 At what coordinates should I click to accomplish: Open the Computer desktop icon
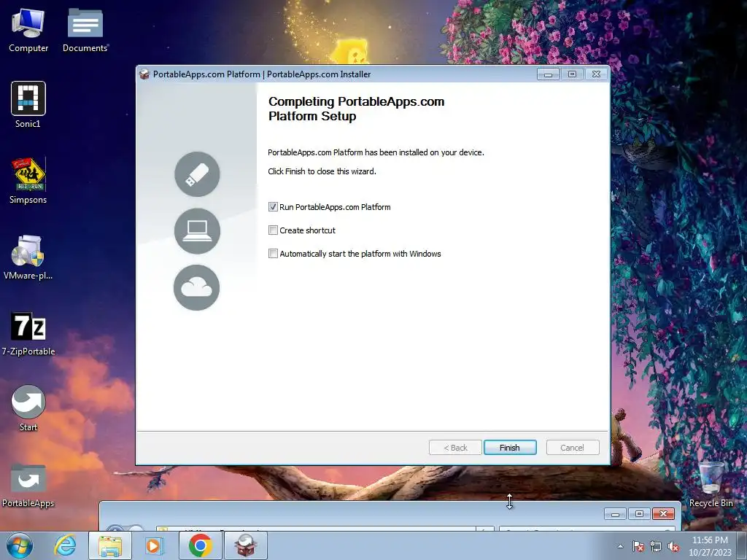(28, 31)
